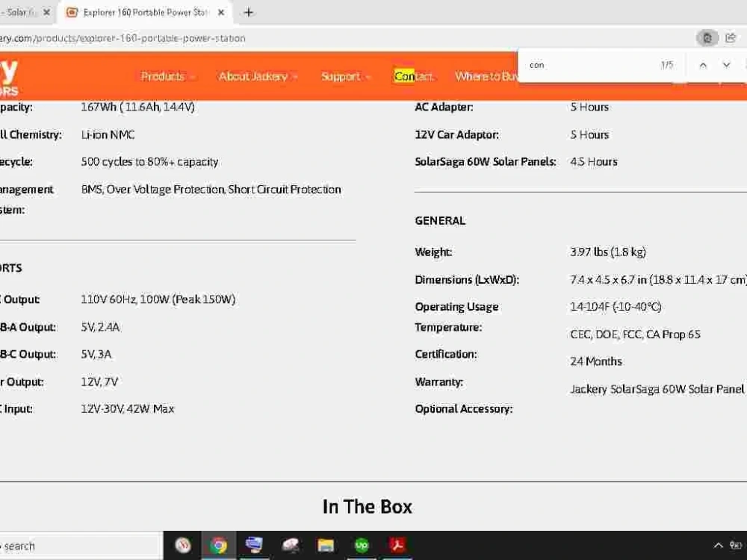747x560 pixels.
Task: Open a new browser tab
Action: [x=248, y=13]
